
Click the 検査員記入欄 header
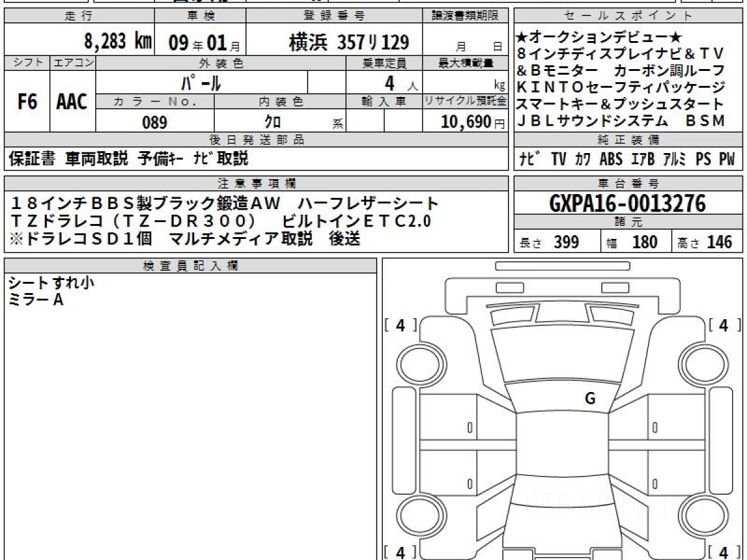coord(190,266)
